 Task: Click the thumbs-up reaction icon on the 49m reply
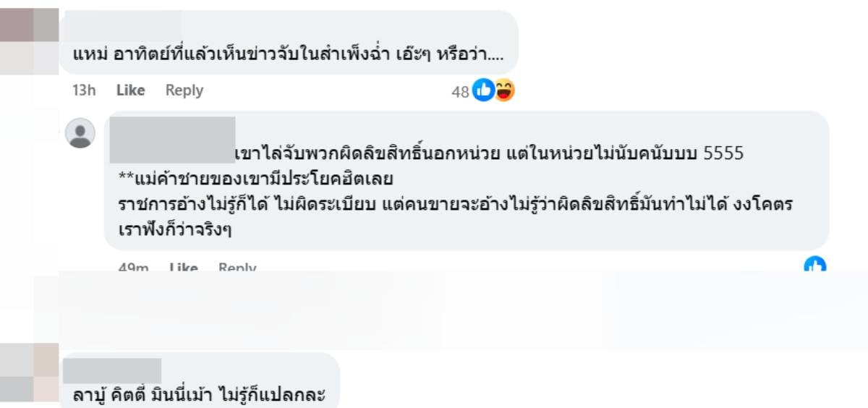pyautogui.click(x=814, y=265)
